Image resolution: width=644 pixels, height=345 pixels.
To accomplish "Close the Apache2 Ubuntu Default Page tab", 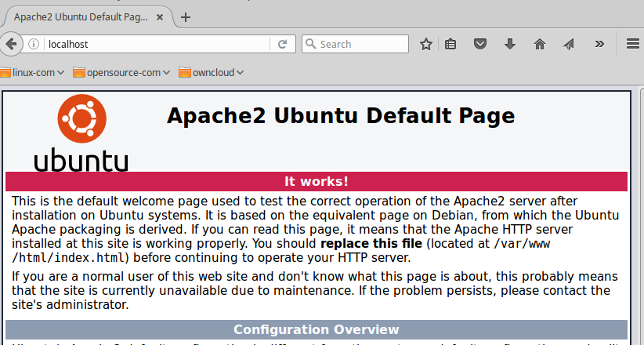I will click(160, 16).
